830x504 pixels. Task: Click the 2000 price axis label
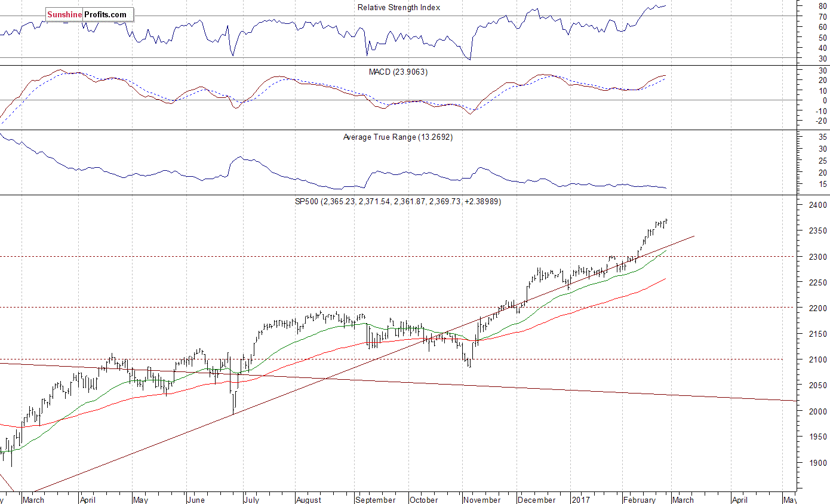coord(818,411)
